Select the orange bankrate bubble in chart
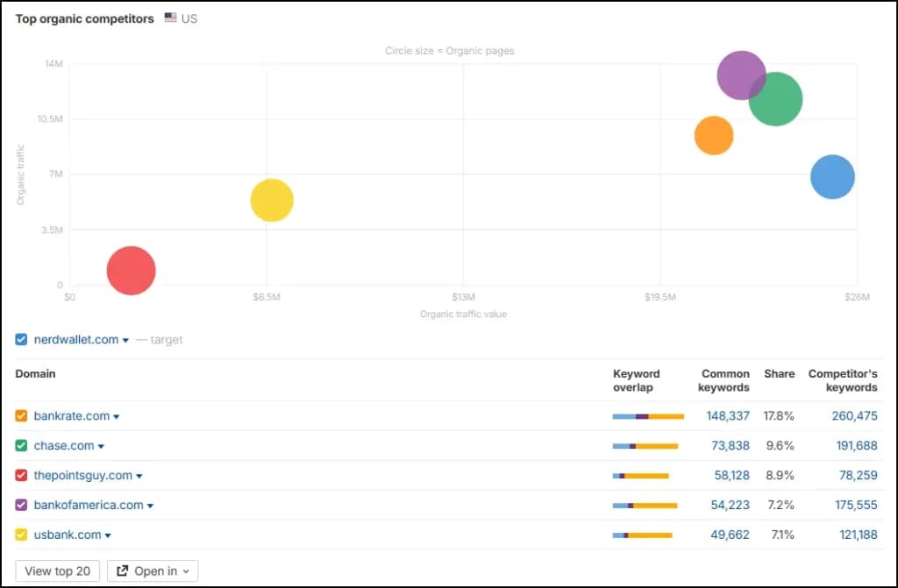 (x=714, y=136)
